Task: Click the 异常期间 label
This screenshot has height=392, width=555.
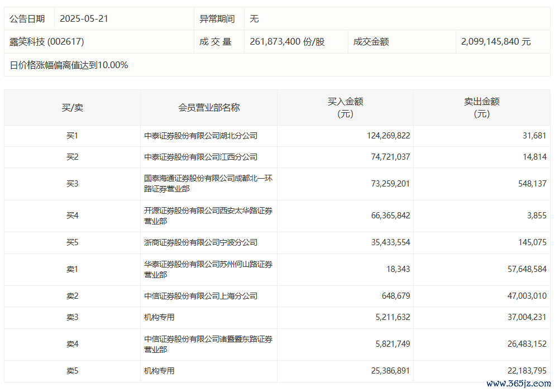Action: click(217, 19)
